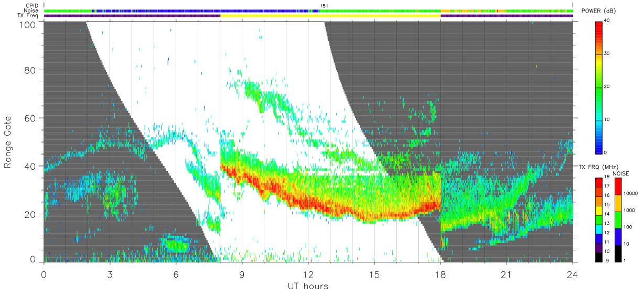This screenshot has height=297, width=644.
Task: Pick the black block in TX FRQ legend
Action: click(598, 256)
